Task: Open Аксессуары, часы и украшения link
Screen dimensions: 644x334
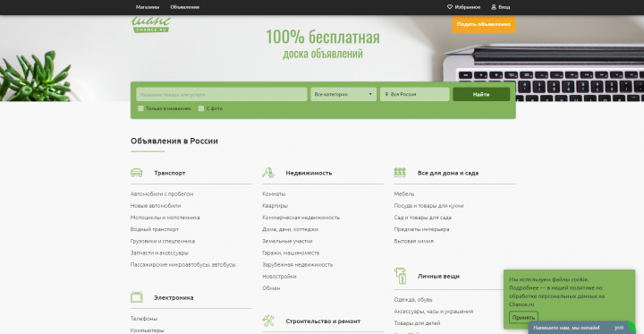Action: [434, 312]
